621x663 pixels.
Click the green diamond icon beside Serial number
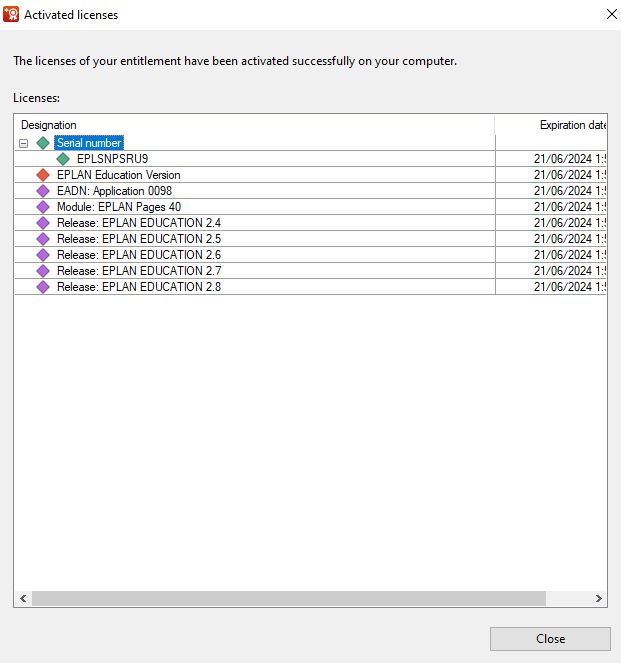coord(43,143)
